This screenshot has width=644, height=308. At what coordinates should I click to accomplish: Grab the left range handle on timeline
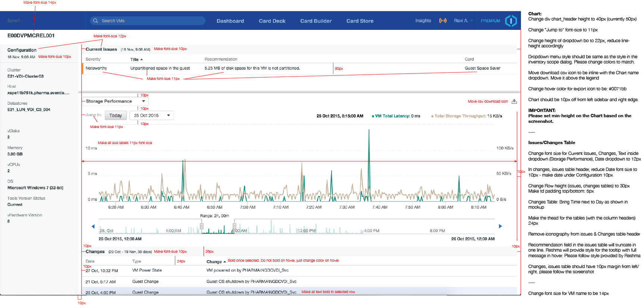point(202,226)
